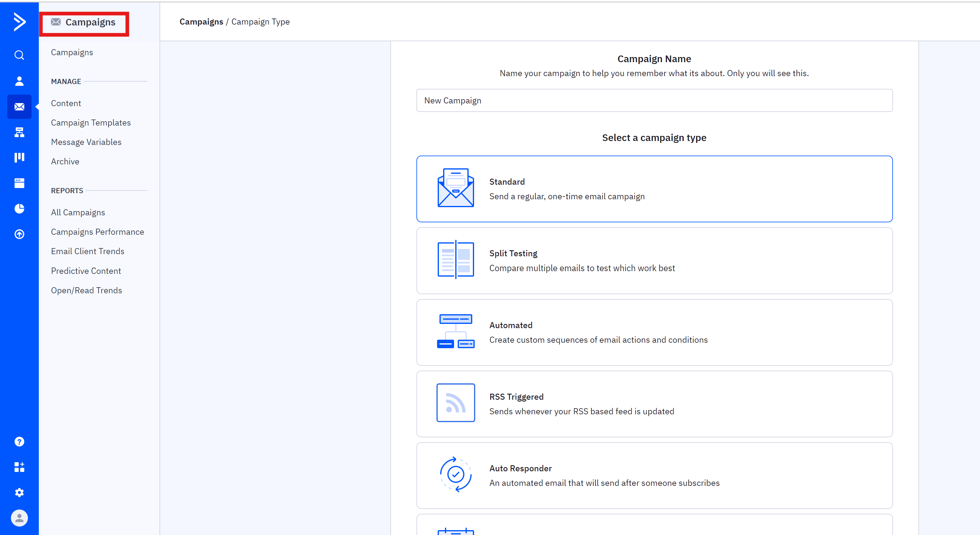Click Campaigns breadcrumb link
Viewport: 980px width, 535px height.
click(201, 22)
